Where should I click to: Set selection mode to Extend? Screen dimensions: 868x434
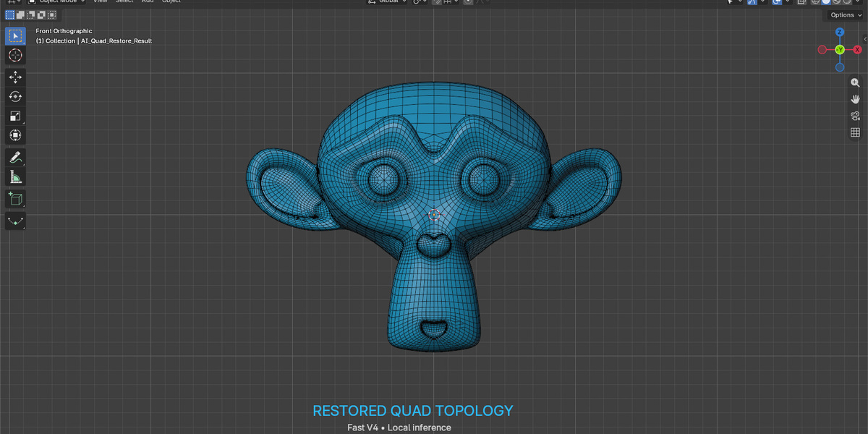21,14
